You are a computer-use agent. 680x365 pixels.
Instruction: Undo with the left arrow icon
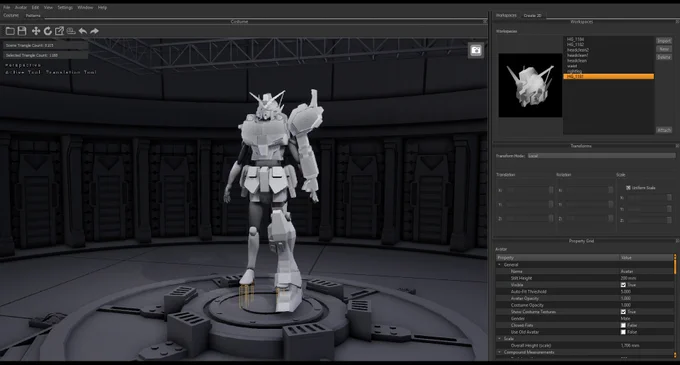83,31
